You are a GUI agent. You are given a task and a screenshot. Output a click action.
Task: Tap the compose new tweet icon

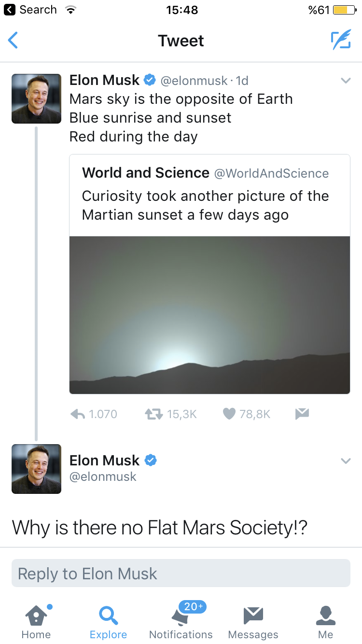coord(341,40)
